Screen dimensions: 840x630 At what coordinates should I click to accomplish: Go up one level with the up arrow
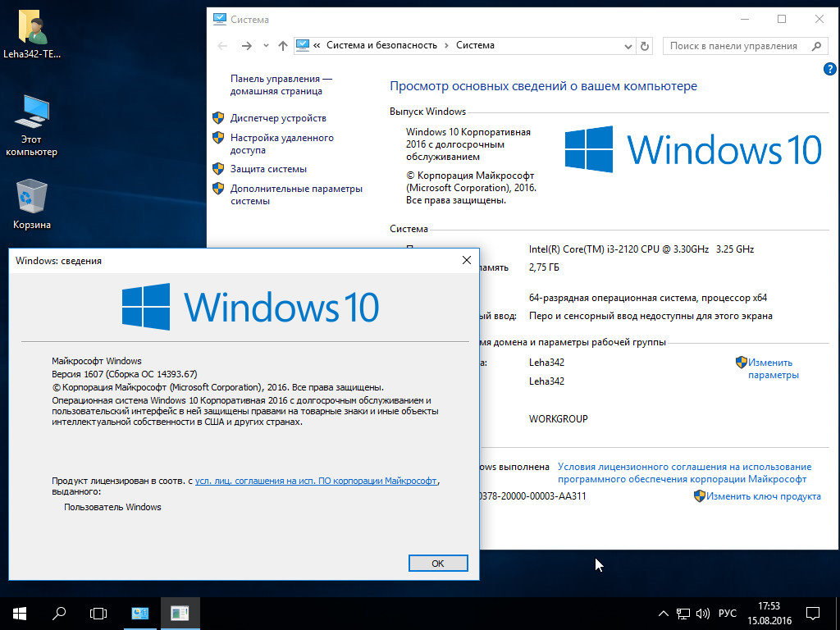[x=283, y=46]
